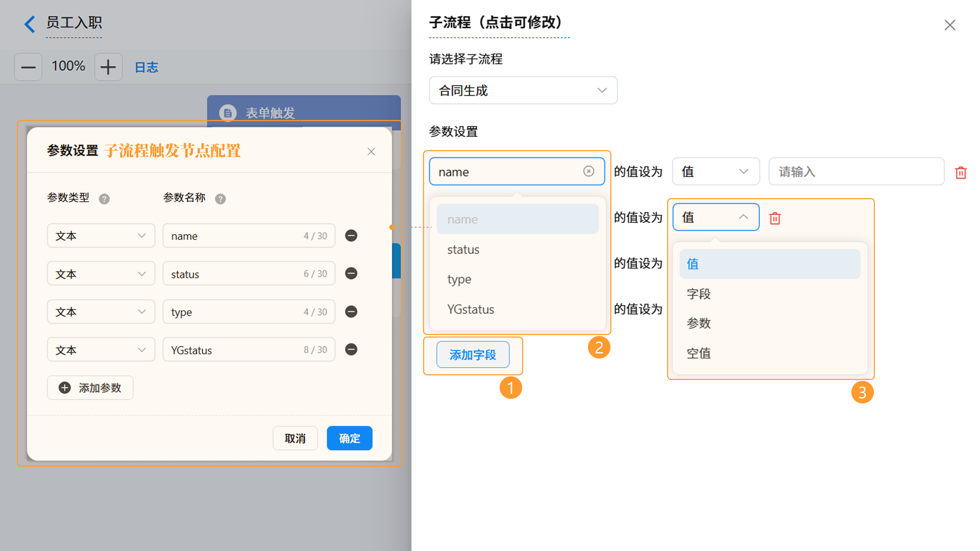Confirm parameters with 确定
This screenshot has width=980, height=551.
350,438
